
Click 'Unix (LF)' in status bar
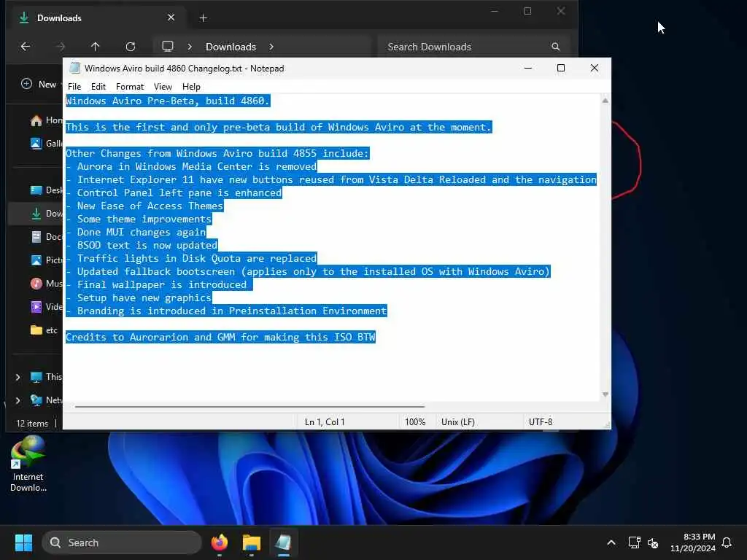coord(458,422)
